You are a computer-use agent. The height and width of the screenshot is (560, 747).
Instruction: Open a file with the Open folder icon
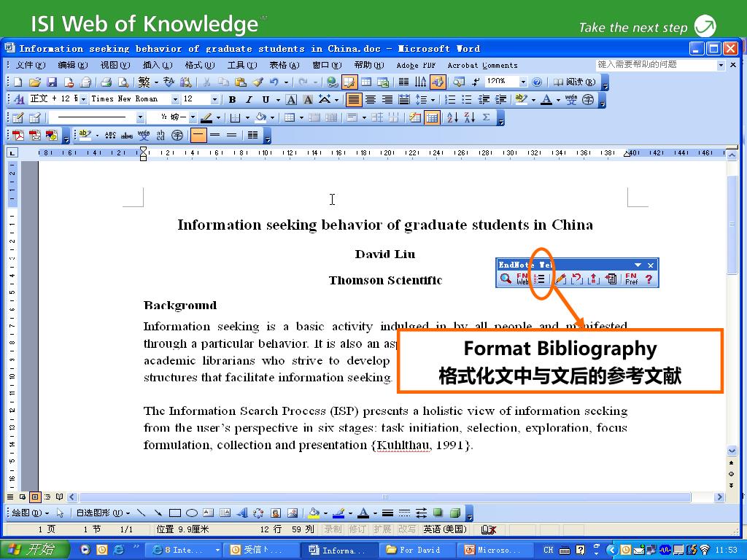pyautogui.click(x=35, y=82)
